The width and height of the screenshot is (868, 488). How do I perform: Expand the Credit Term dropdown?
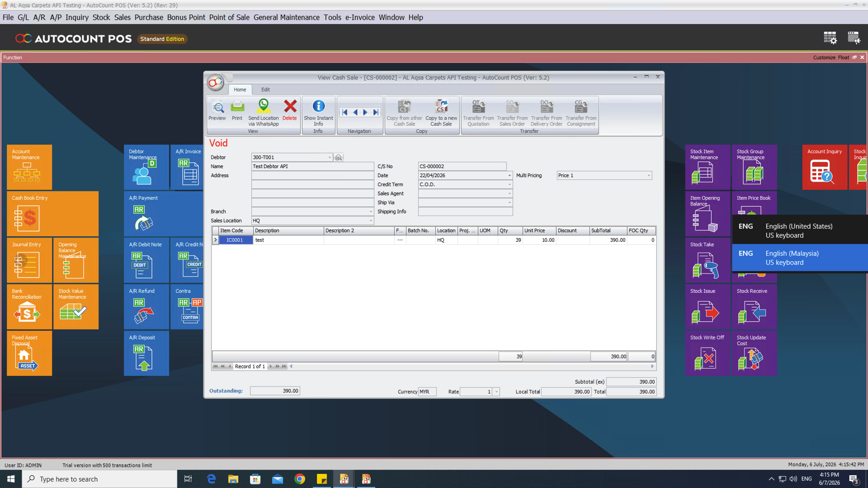click(509, 184)
